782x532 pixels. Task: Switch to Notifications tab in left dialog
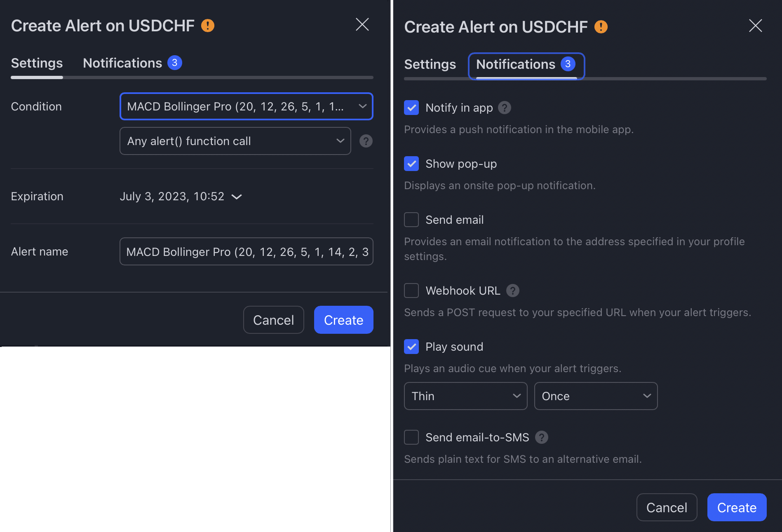tap(132, 63)
